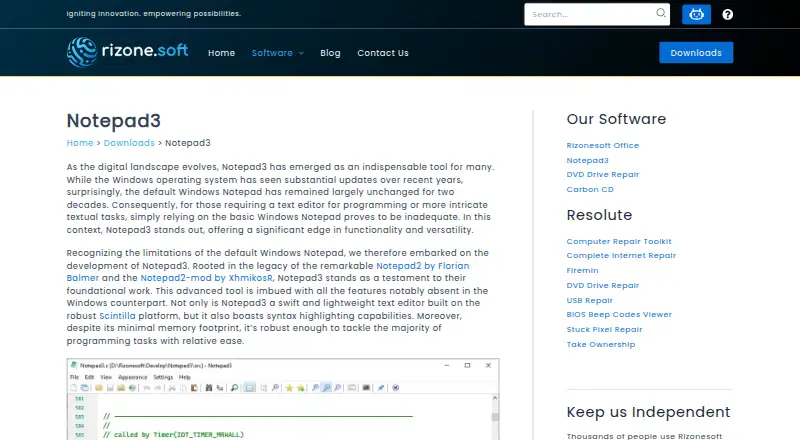Open Rizonesoft Office in Our Software

[603, 145]
